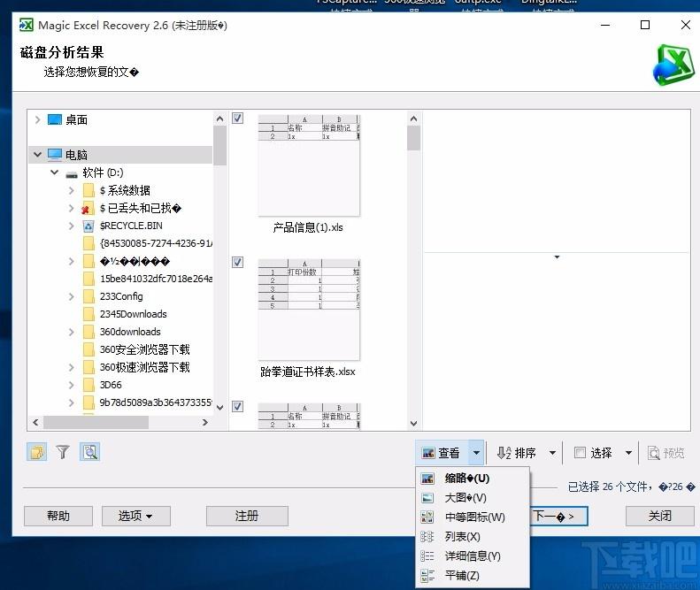
Task: Click the 2345Downloads folder icon
Action: (88, 314)
